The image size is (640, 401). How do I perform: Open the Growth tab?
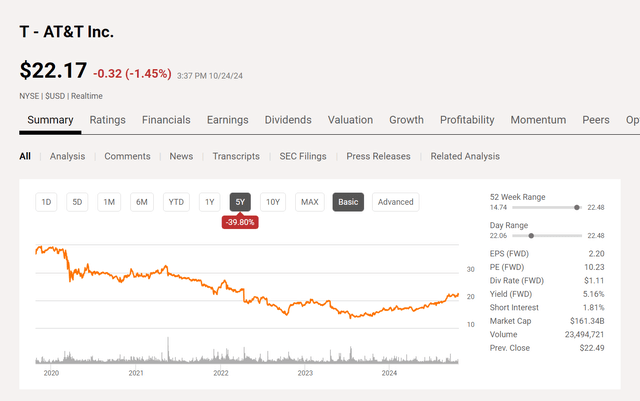[406, 120]
